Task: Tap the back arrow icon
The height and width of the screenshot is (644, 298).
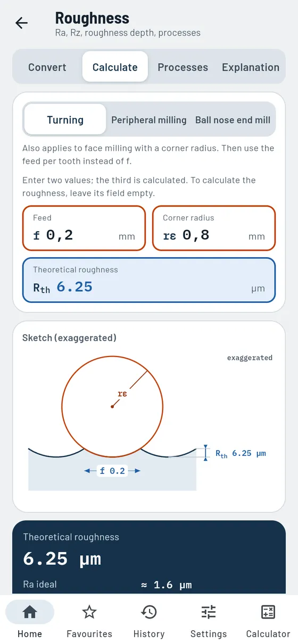Action: point(21,23)
